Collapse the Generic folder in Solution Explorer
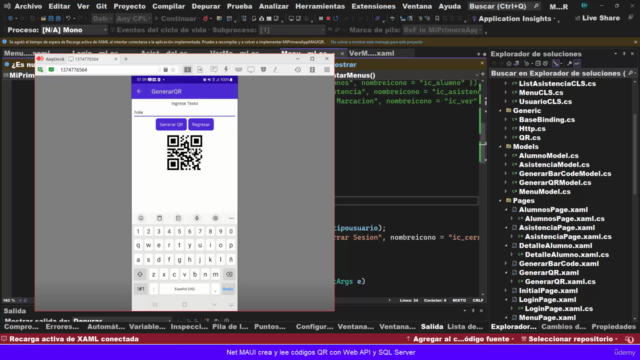Viewport: 640px width, 360px height. point(500,111)
